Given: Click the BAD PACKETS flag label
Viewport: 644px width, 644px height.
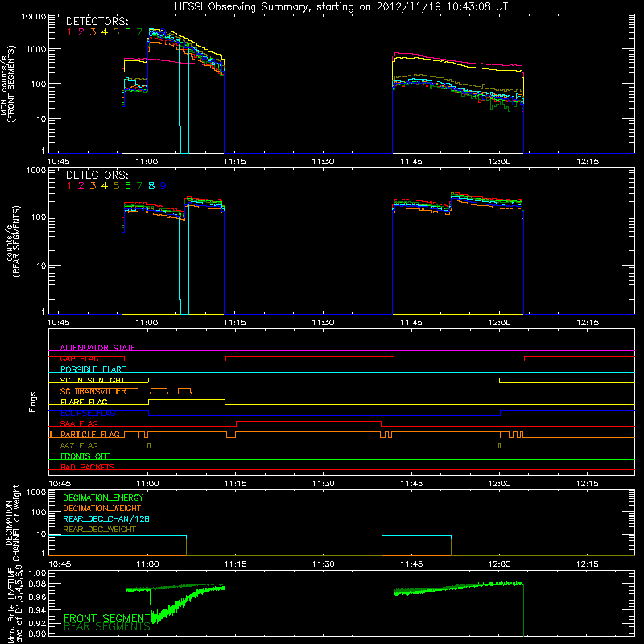Looking at the screenshot, I should (88, 468).
